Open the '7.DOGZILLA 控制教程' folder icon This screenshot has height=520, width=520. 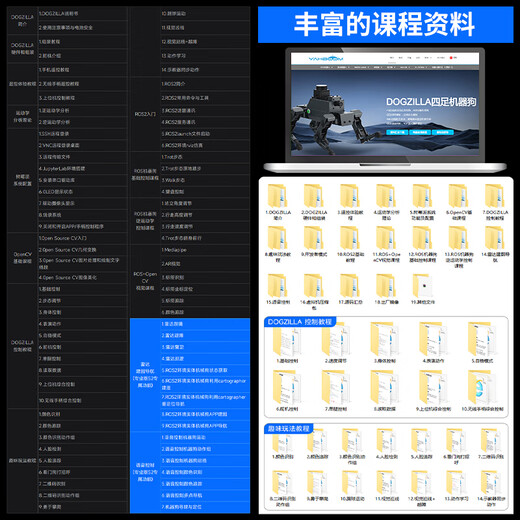pyautogui.click(x=495, y=196)
